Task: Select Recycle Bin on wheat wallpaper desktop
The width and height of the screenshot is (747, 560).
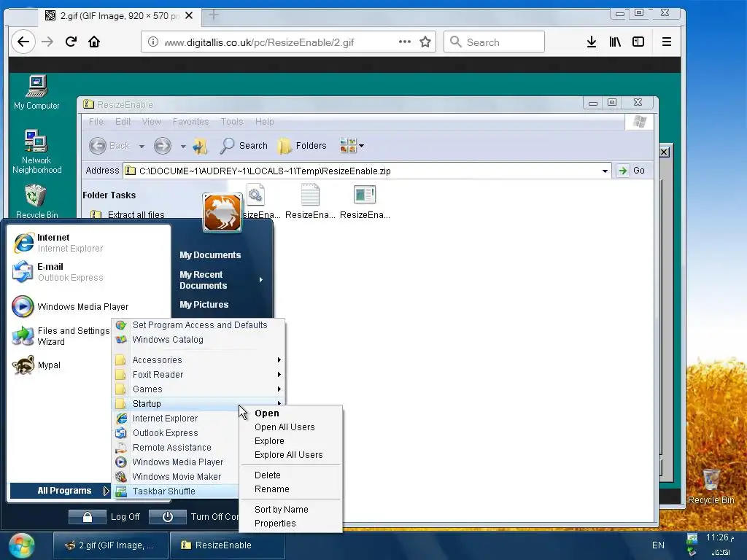Action: (x=711, y=486)
